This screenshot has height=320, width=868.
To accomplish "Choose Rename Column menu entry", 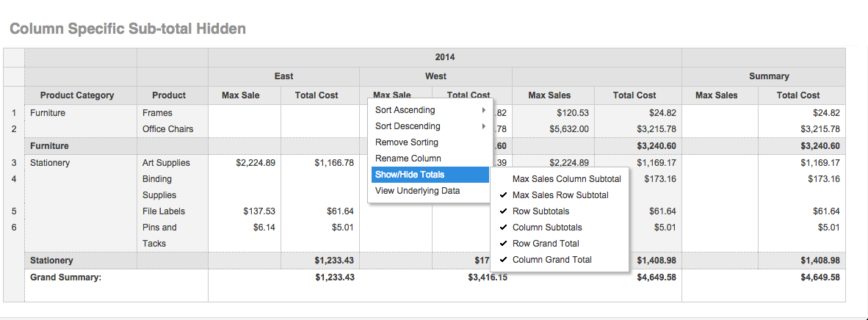I will [x=408, y=159].
